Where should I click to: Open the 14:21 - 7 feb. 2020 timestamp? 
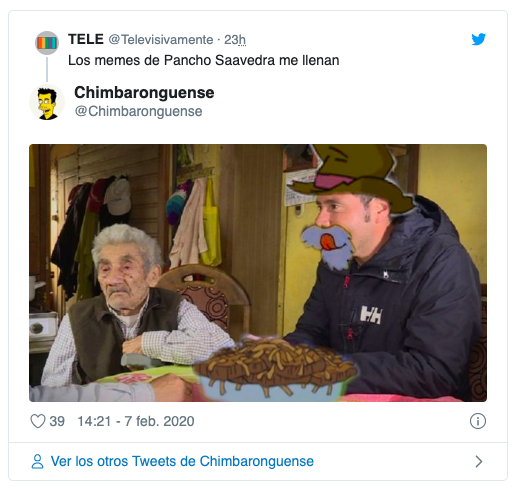136,421
